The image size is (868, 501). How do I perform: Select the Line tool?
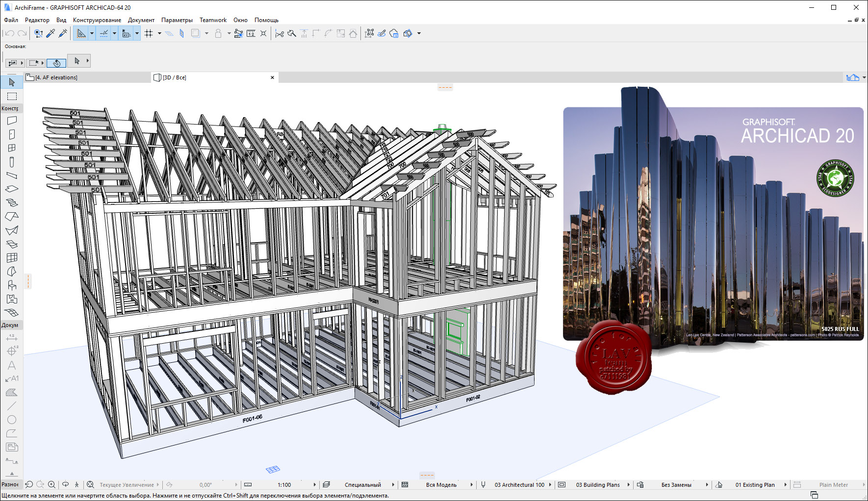tap(12, 406)
